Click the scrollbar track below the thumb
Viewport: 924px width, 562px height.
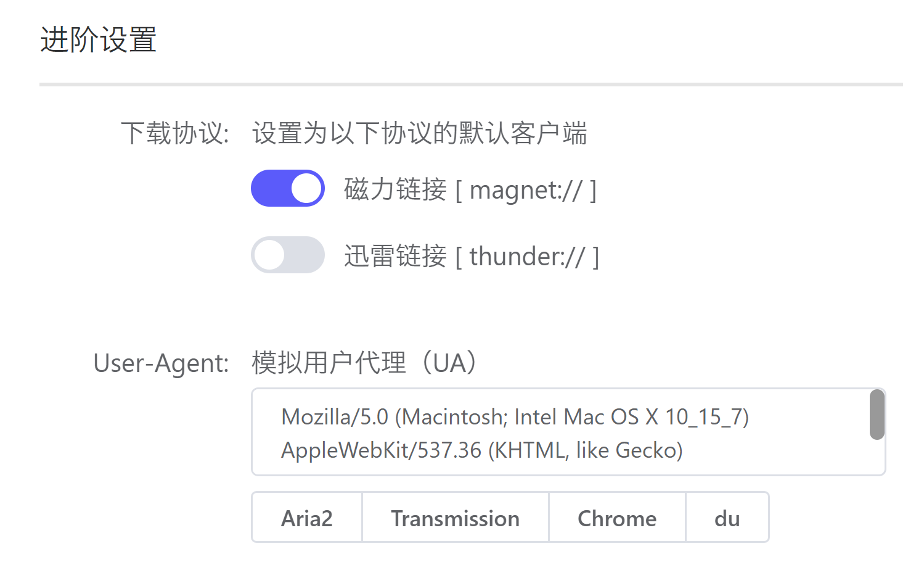pyautogui.click(x=877, y=458)
